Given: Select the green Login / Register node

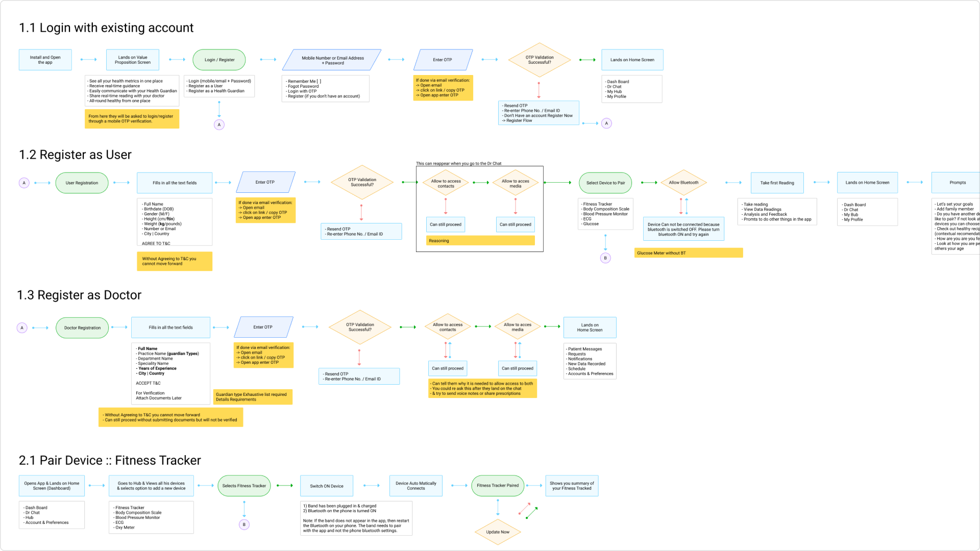Looking at the screenshot, I should pyautogui.click(x=219, y=60).
